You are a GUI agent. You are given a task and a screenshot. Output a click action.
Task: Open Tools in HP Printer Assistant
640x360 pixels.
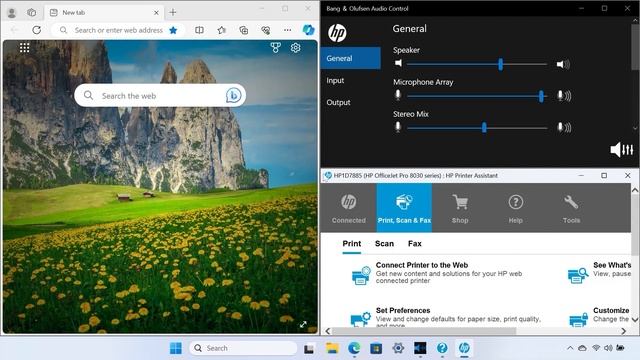click(571, 208)
